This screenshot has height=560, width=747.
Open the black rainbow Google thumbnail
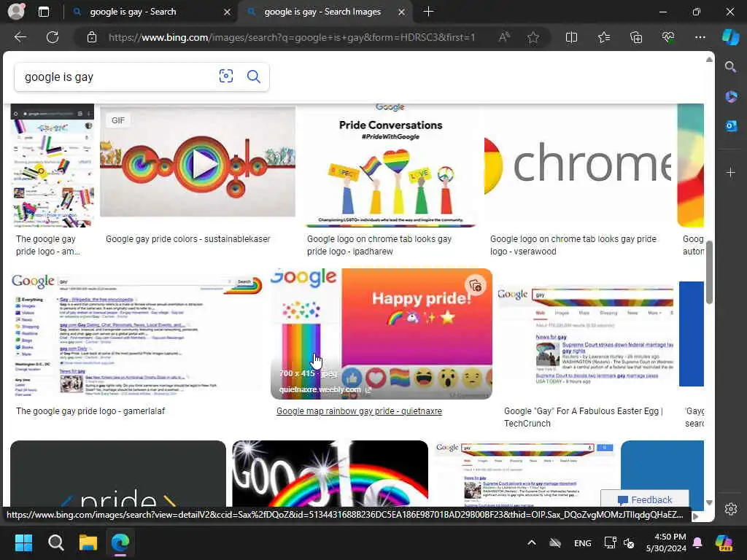330,474
